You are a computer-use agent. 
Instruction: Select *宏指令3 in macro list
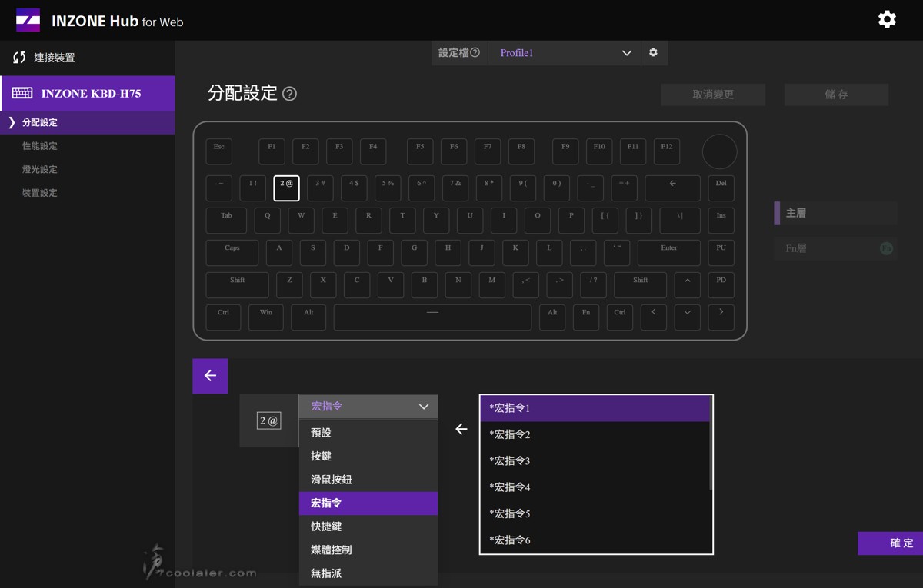(x=595, y=460)
